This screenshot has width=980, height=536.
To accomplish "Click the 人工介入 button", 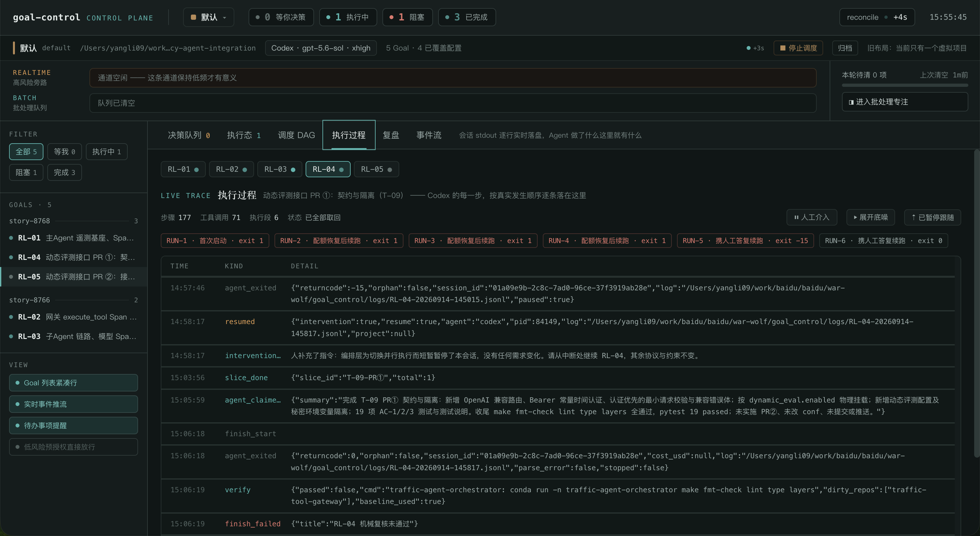I will click(x=812, y=217).
